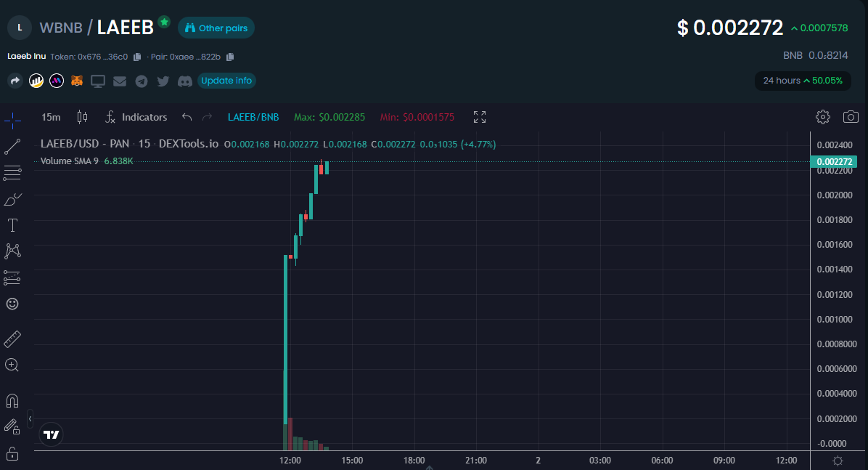Click the Max: $0.002285 value
This screenshot has height=470, width=868.
329,117
